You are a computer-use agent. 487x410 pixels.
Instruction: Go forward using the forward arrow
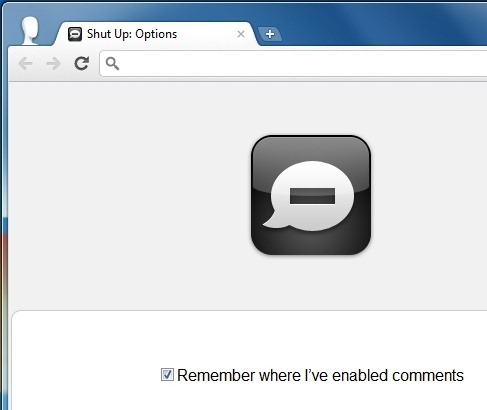(x=54, y=63)
